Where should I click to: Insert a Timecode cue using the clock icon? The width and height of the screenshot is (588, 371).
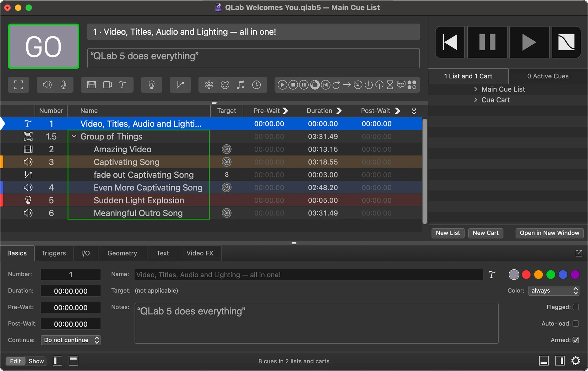coord(257,85)
